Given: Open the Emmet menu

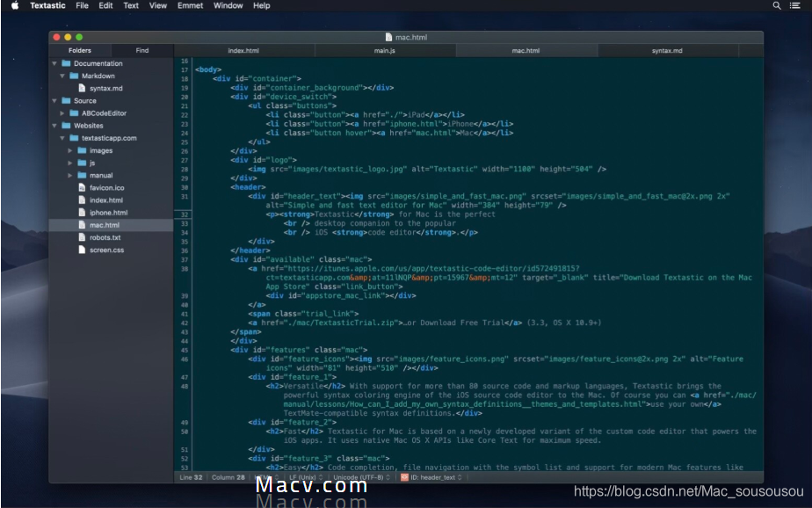Looking at the screenshot, I should pos(190,5).
